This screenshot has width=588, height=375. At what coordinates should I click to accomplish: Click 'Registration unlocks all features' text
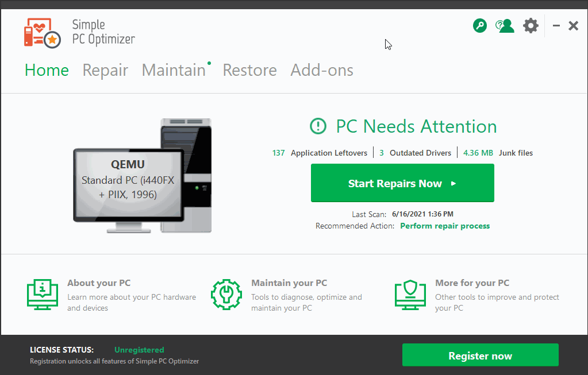click(114, 361)
